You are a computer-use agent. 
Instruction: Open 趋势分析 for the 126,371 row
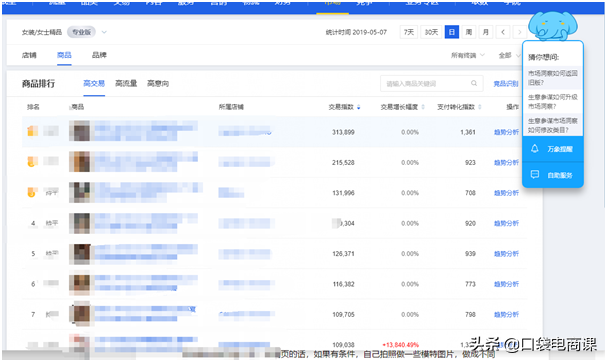[506, 254]
